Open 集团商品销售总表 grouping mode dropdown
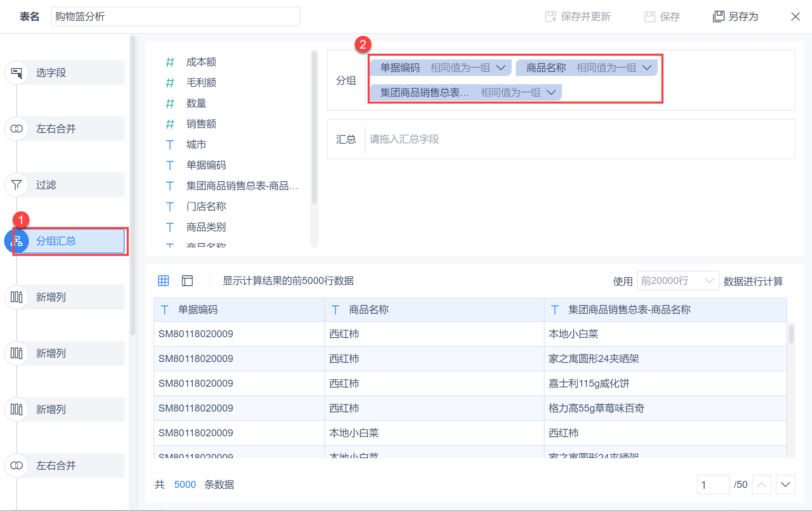 point(551,92)
